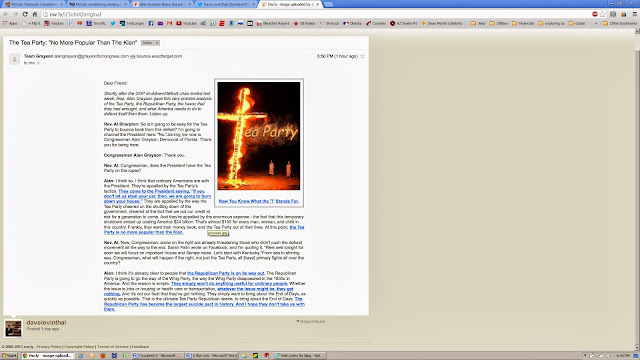The width and height of the screenshot is (640, 360).
Task: Bookmark this page with the star icon
Action: 602,14
